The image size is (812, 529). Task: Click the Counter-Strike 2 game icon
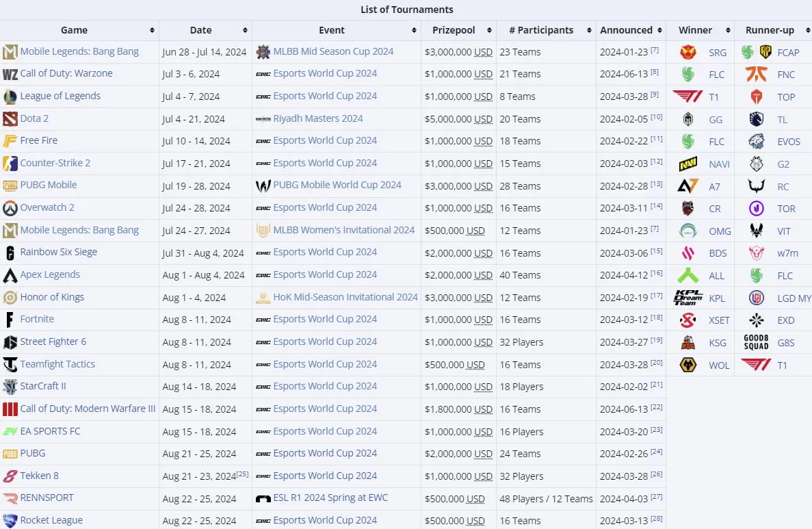10,163
